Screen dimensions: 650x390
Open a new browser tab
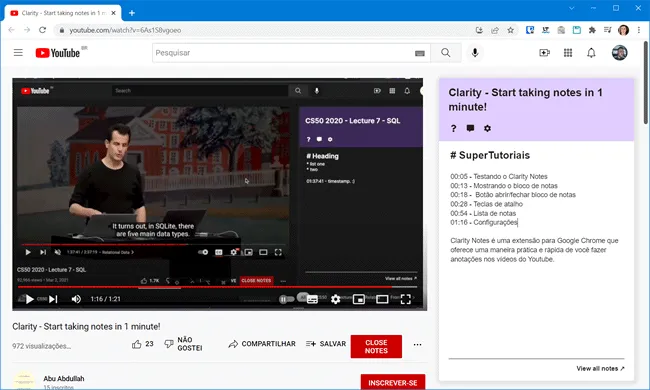pyautogui.click(x=132, y=13)
